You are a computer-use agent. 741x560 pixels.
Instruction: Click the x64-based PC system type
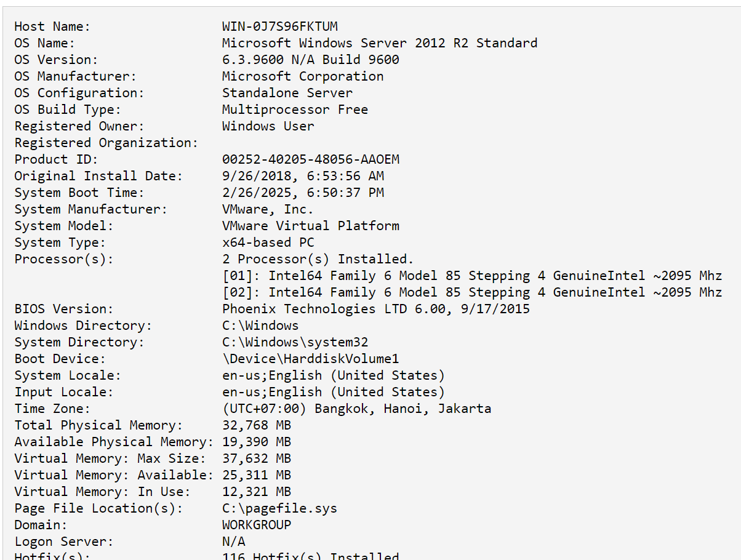point(268,242)
